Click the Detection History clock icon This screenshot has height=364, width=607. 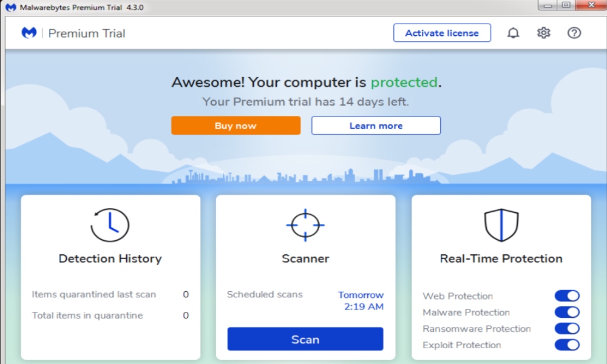coord(110,225)
